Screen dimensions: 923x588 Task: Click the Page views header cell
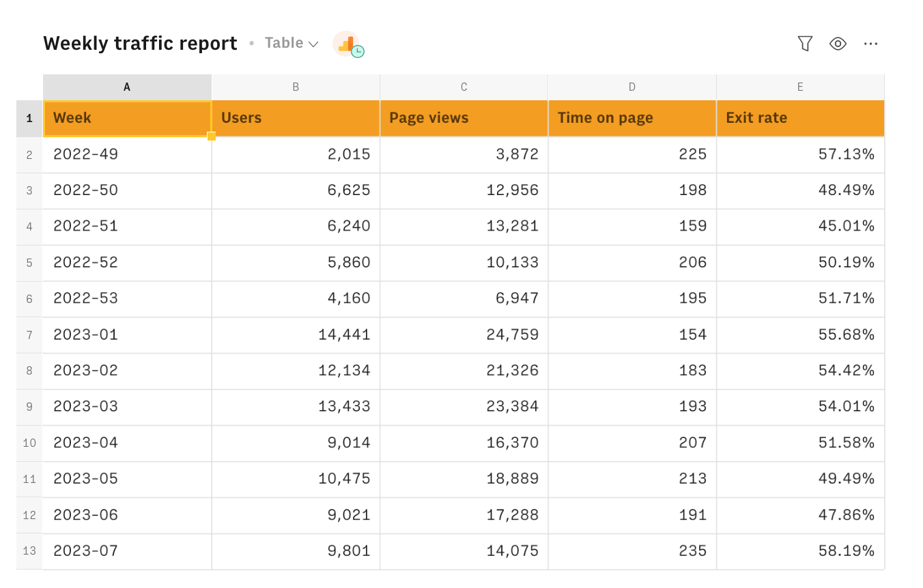coord(464,118)
